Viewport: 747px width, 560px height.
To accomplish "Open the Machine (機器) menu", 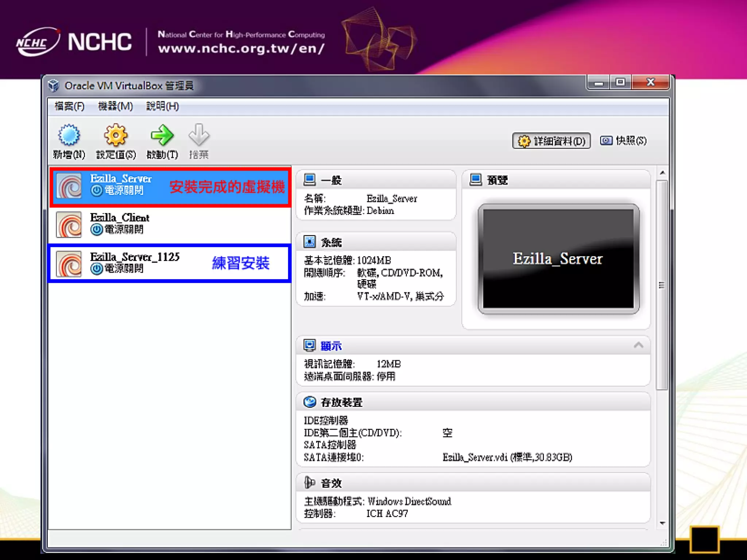I will (x=115, y=106).
